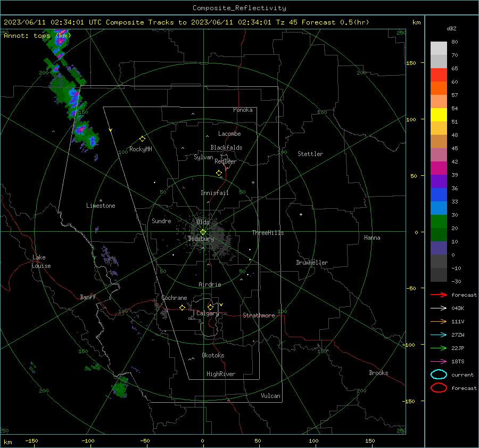
Task: Click the Composite_Reflectivity title
Action: click(240, 8)
